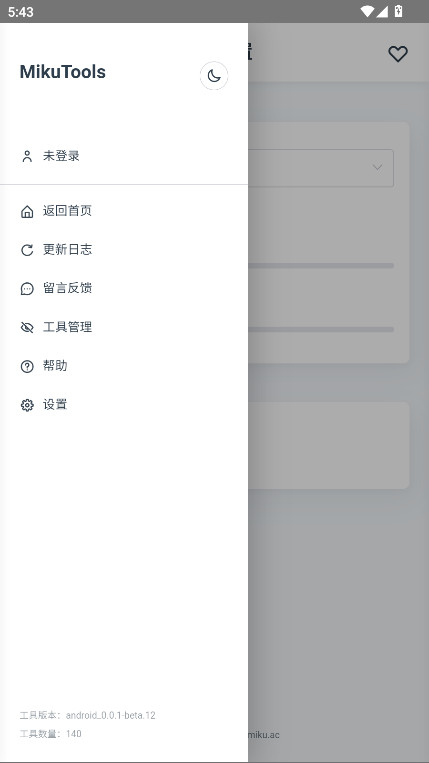The height and width of the screenshot is (763, 429).
Task: Tap the dimmed background to close the drawer
Action: pos(338,584)
